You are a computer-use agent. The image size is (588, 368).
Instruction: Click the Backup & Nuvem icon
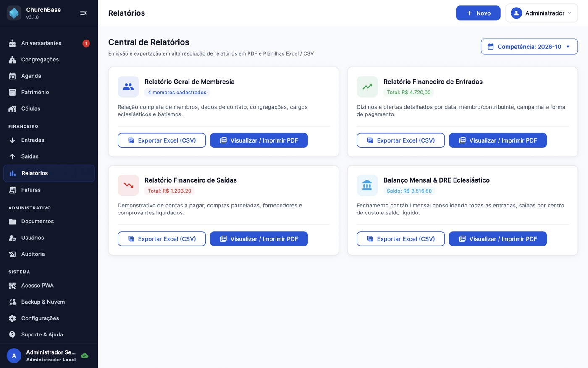[x=13, y=302]
